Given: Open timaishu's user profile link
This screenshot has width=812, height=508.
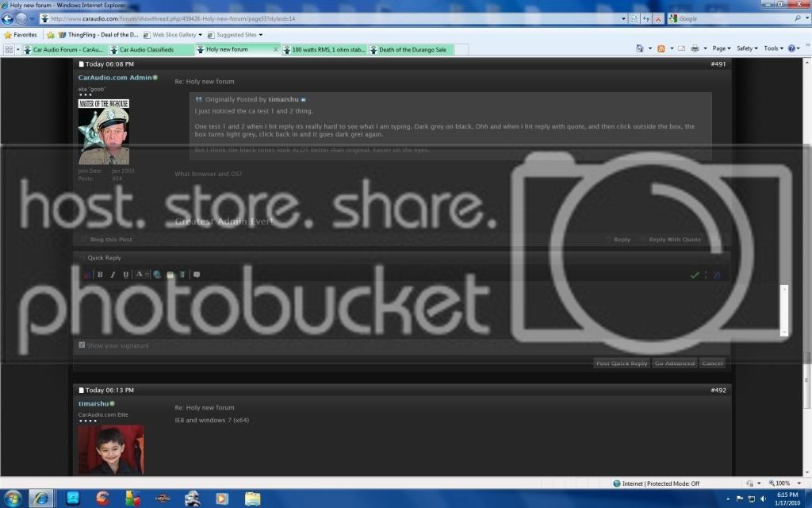Looking at the screenshot, I should tap(94, 403).
